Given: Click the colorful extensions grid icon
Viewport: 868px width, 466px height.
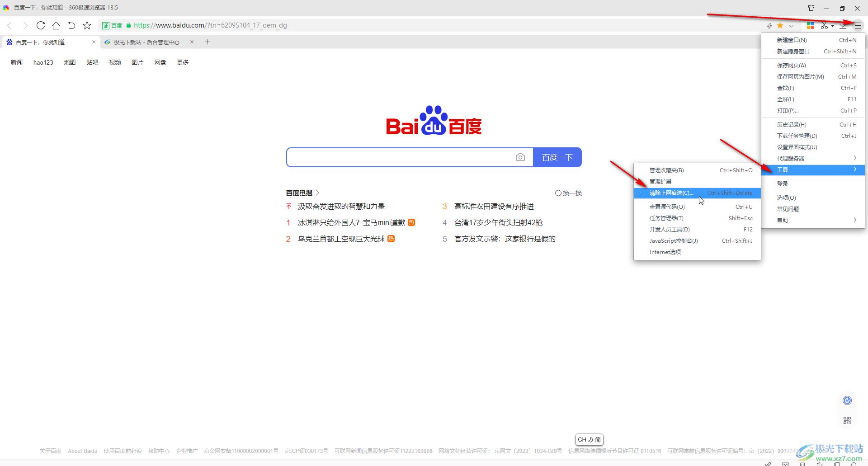Looking at the screenshot, I should pos(810,26).
